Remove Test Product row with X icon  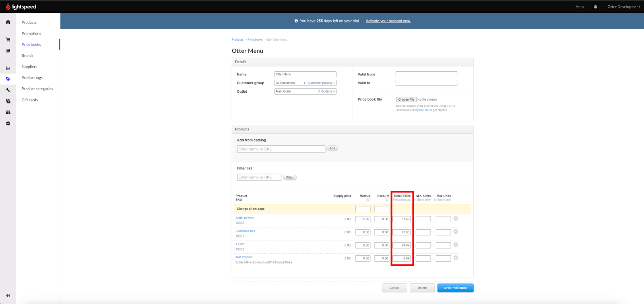click(456, 258)
